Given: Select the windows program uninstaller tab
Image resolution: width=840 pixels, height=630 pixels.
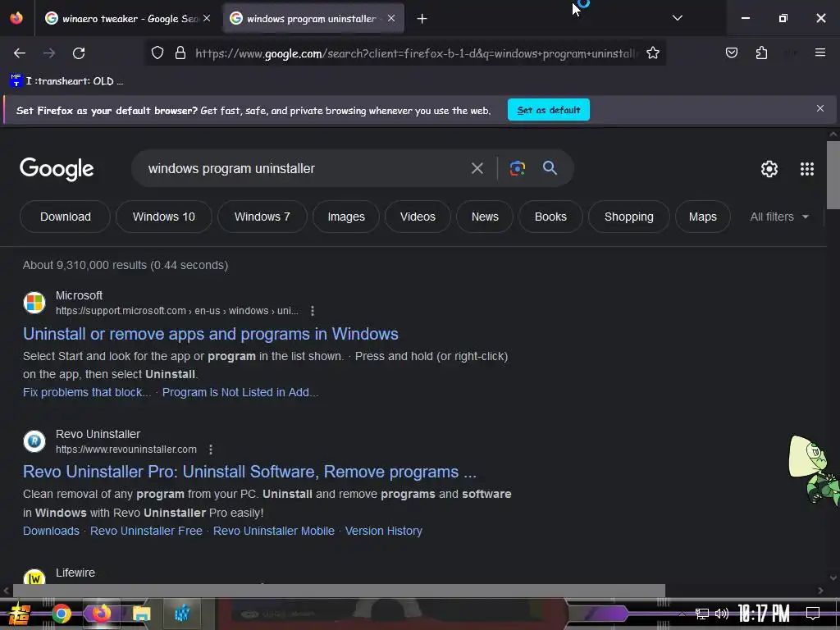Looking at the screenshot, I should (313, 19).
